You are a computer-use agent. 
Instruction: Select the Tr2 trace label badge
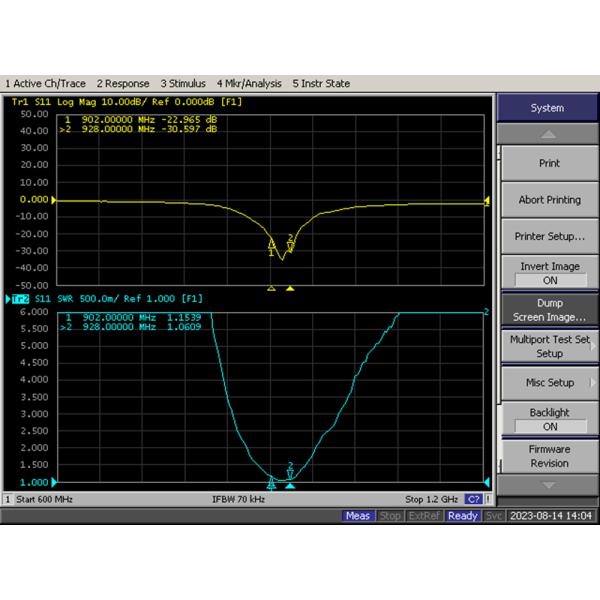(18, 298)
